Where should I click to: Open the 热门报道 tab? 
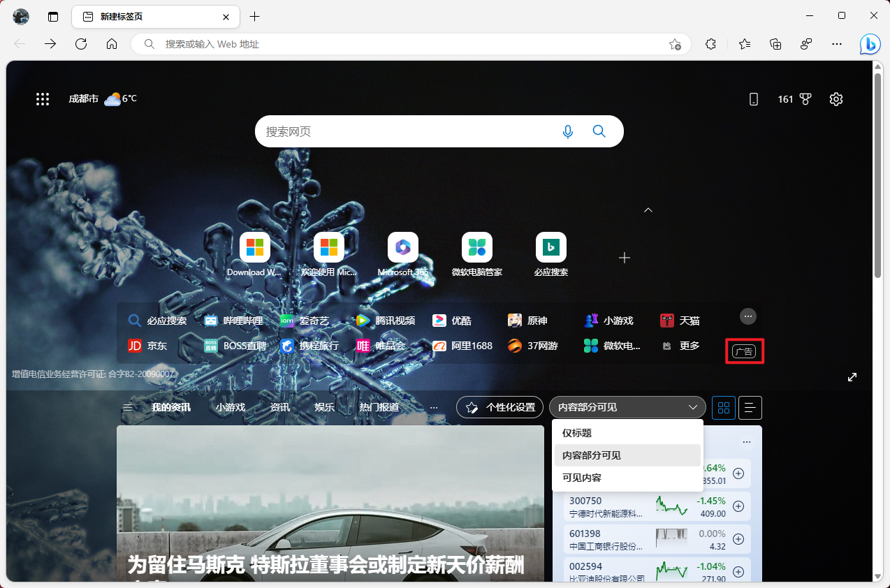378,407
